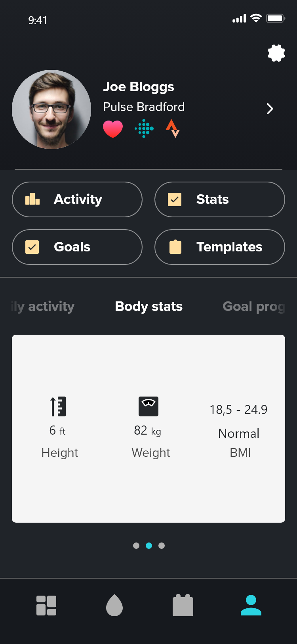Open the Templates section
The height and width of the screenshot is (644, 297).
click(220, 247)
